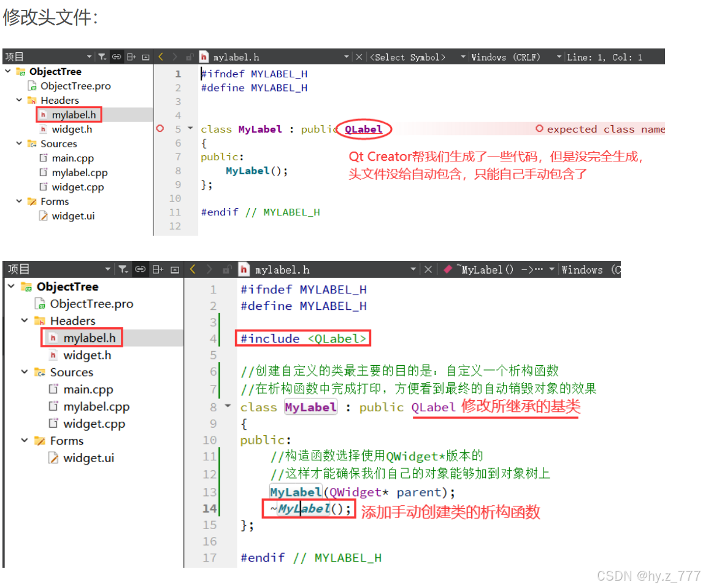Screen dimensions: 703x588
Task: Go forward with arrow in top editor
Action: (175, 56)
